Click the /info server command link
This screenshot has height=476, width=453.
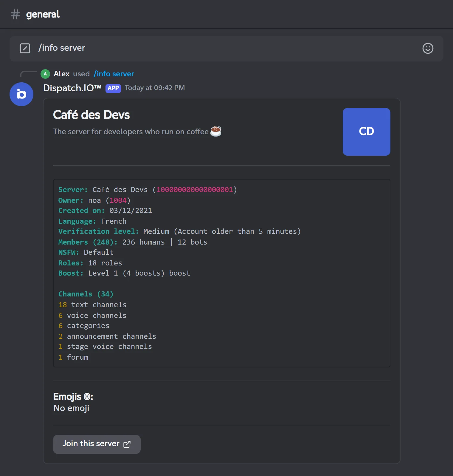tap(114, 74)
